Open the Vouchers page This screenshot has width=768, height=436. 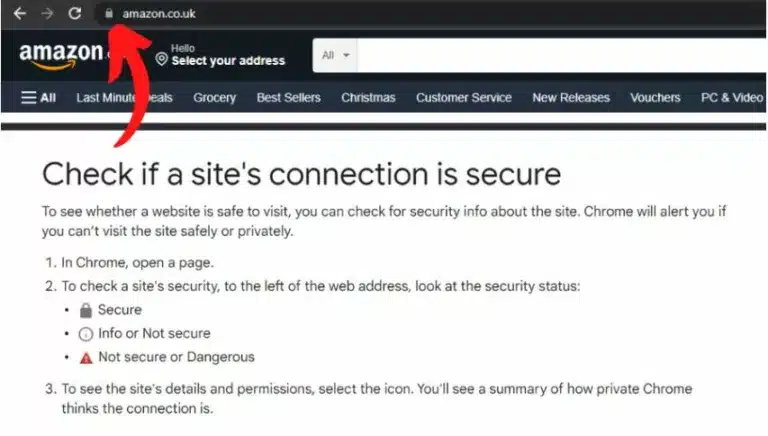click(x=655, y=97)
